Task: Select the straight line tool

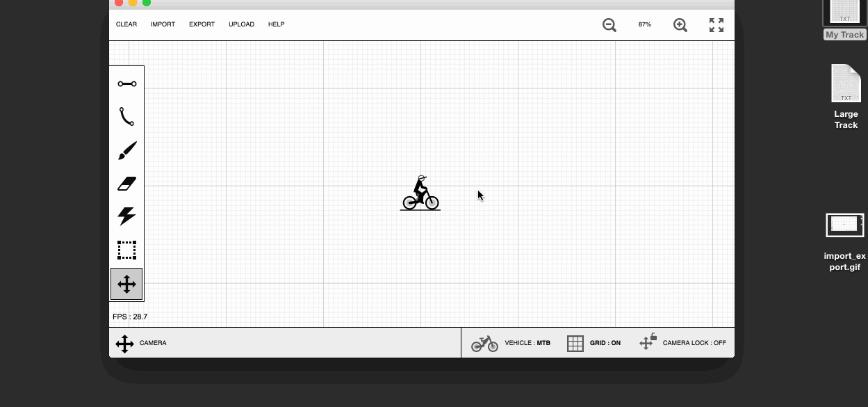Action: click(126, 83)
